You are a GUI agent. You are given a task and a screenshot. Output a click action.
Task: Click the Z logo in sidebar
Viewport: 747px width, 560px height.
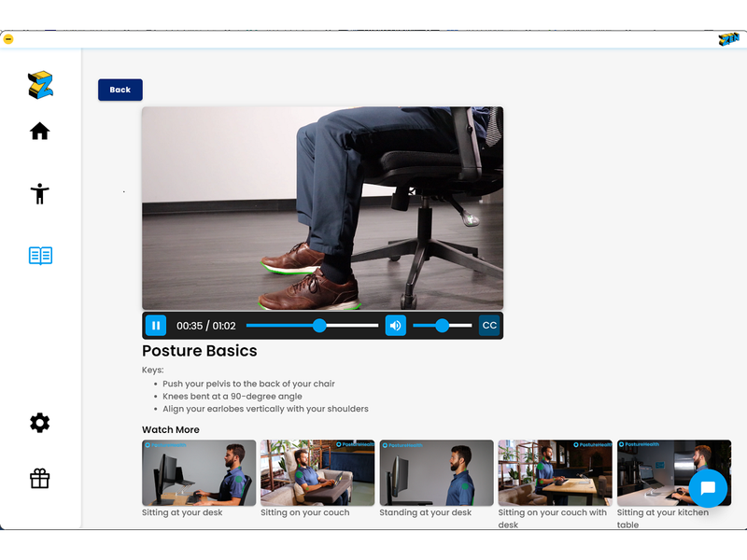pos(40,85)
